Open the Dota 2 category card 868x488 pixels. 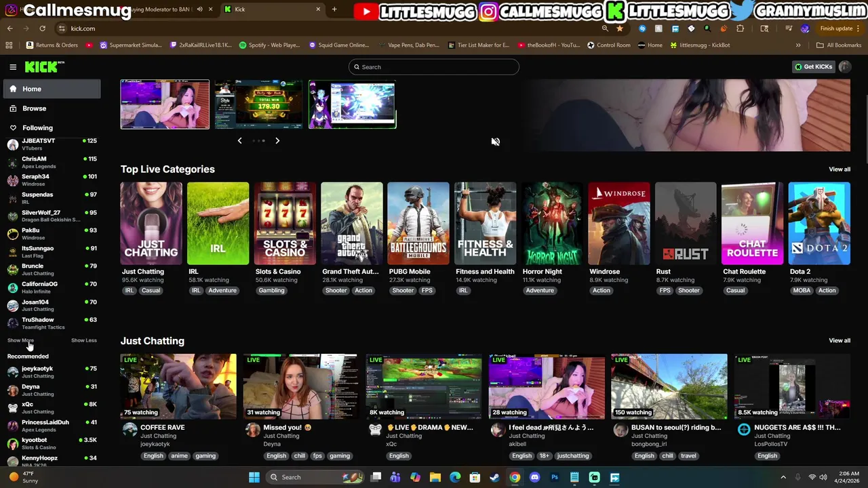point(819,223)
